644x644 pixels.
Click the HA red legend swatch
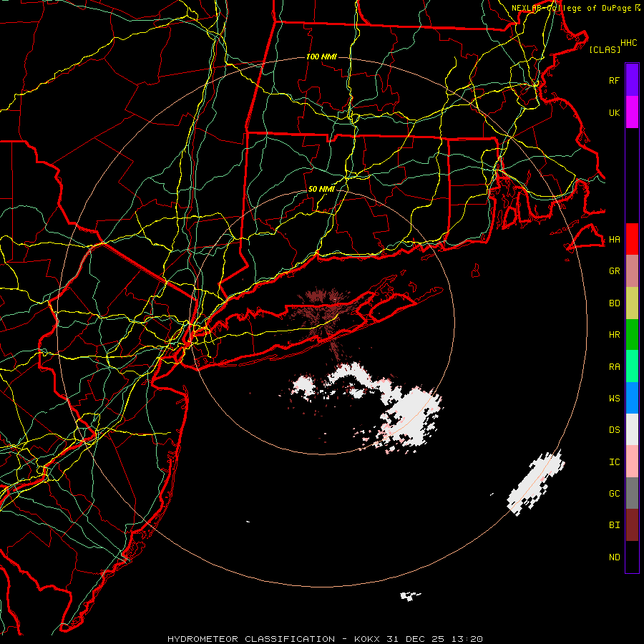tap(632, 239)
